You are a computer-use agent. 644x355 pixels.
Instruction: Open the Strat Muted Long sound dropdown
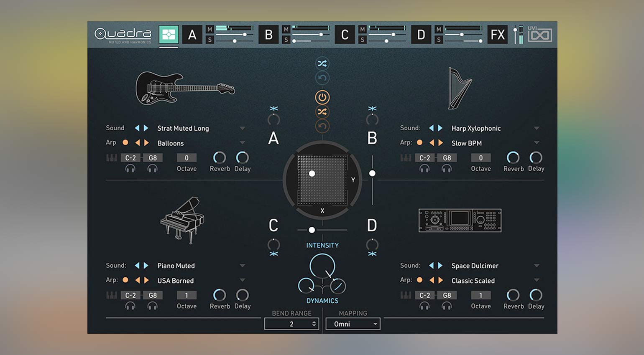point(242,128)
